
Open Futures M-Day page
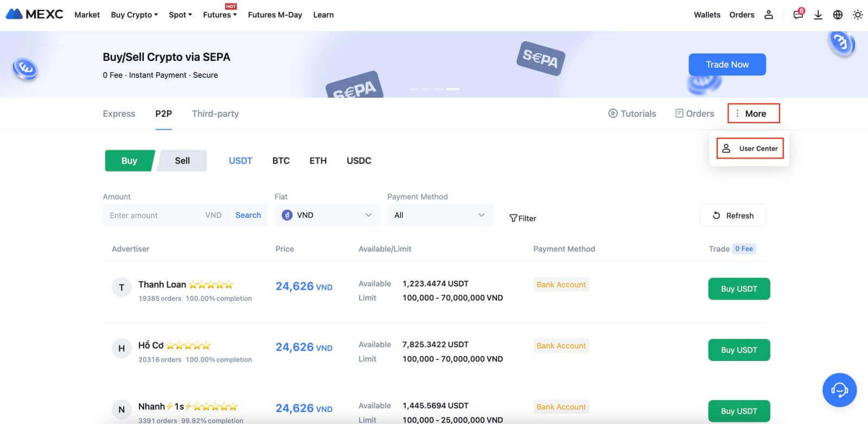[275, 15]
